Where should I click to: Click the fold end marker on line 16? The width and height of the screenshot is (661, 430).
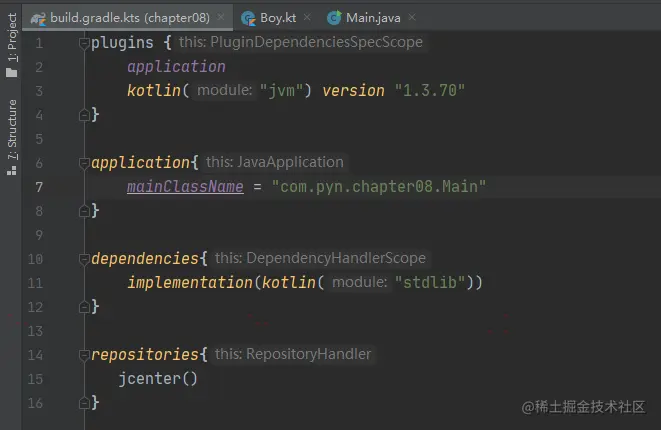pyautogui.click(x=84, y=403)
